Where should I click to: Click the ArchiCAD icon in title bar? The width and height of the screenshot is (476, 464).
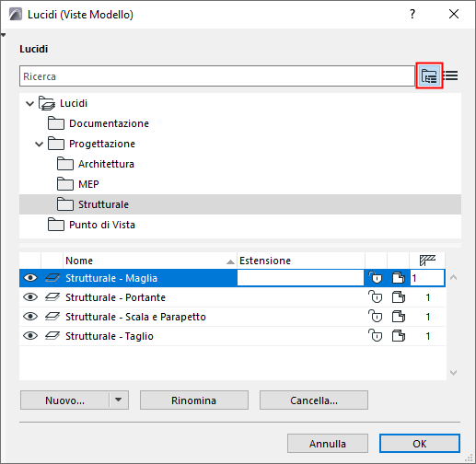tap(16, 14)
